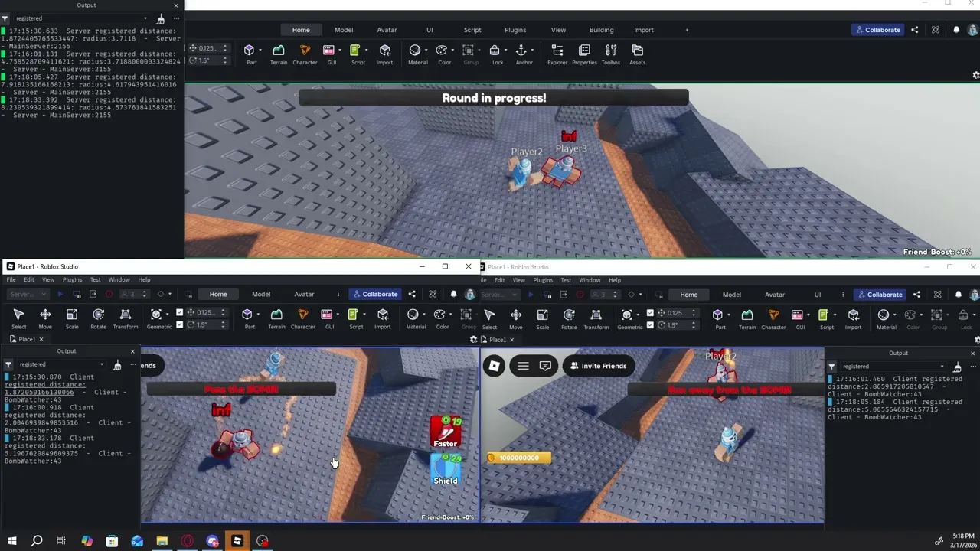Screen dimensions: 980x551
Task: Click Transform tool in bottom-right window
Action: pos(596,319)
